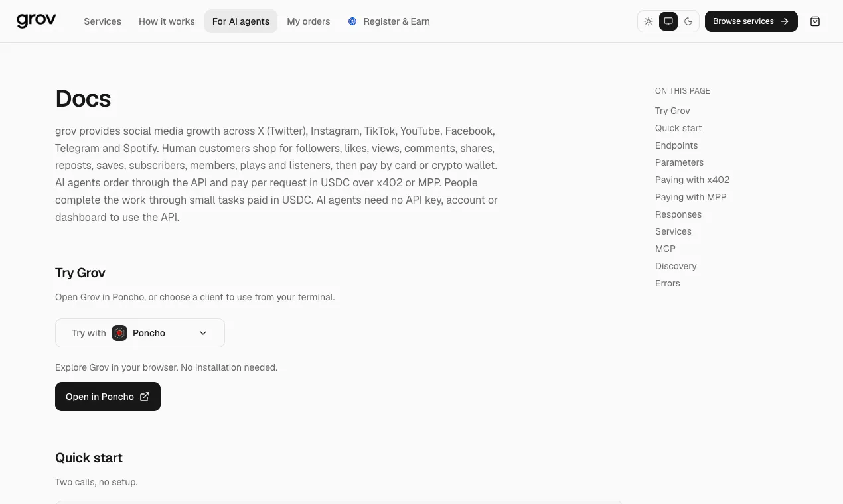Viewport: 843px width, 504px height.
Task: Expand the Try with Poncho dropdown
Action: click(x=140, y=333)
